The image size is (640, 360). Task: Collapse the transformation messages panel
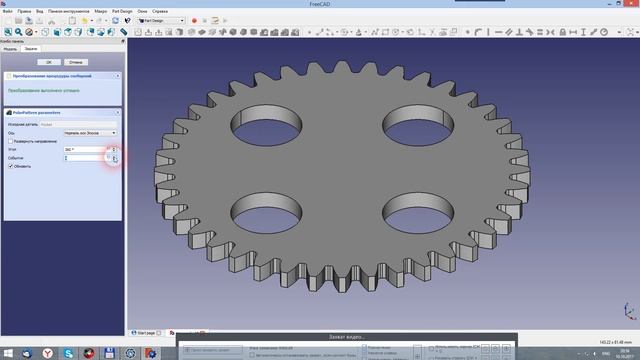click(x=118, y=76)
